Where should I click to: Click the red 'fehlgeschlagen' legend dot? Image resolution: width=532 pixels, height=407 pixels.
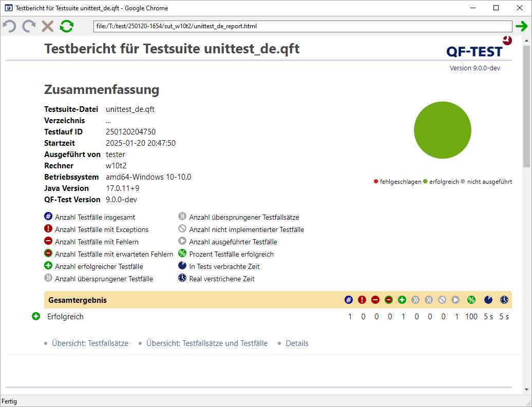376,182
